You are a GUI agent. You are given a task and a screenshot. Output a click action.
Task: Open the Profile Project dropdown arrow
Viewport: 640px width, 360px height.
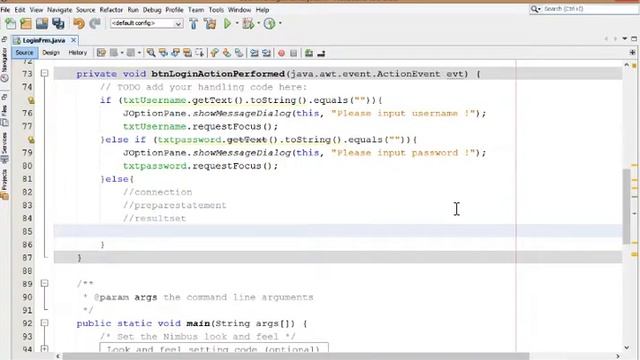click(x=280, y=24)
